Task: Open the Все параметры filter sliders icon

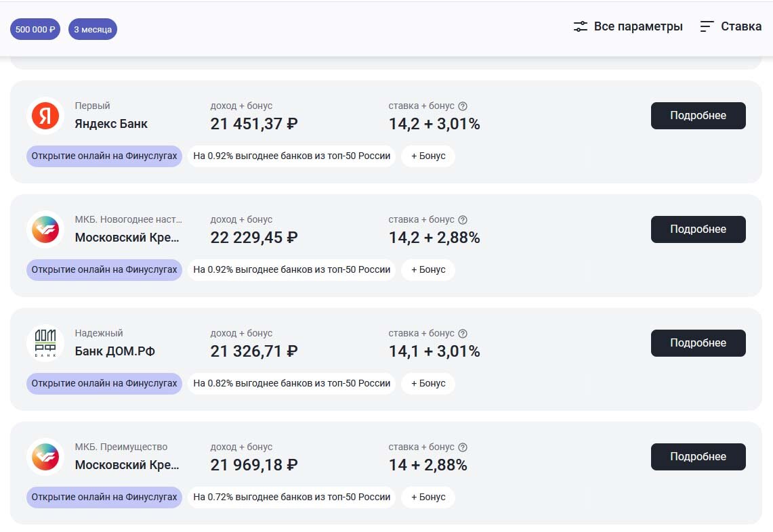Action: coord(580,26)
